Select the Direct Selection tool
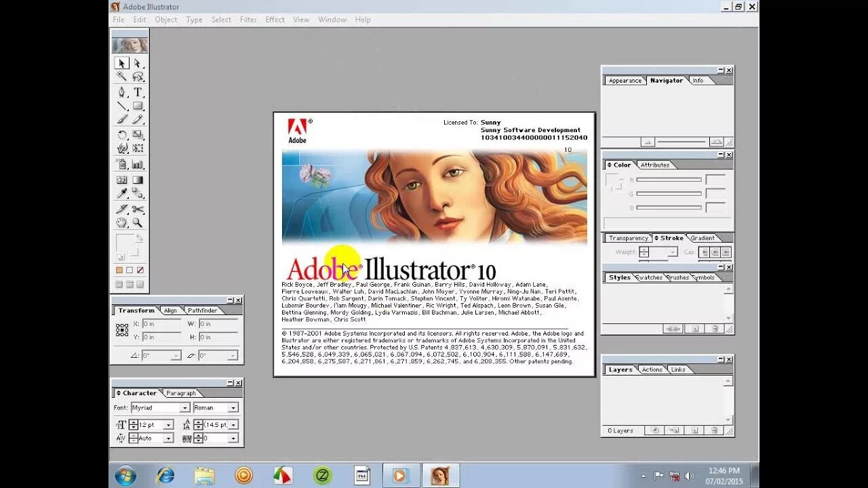 tap(138, 63)
